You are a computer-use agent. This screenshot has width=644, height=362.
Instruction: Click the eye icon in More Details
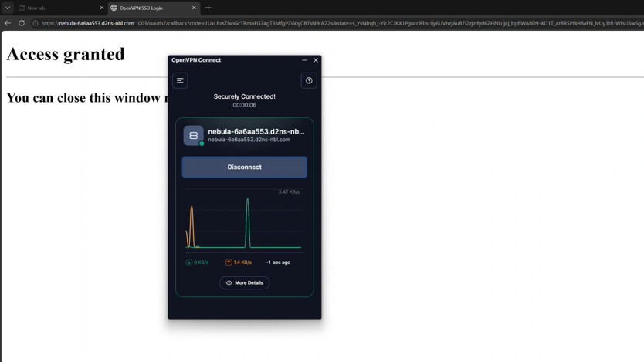[x=229, y=282]
